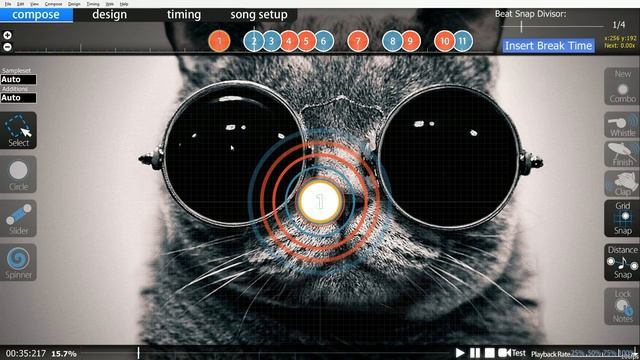Select timeline hit object 5

[306, 41]
